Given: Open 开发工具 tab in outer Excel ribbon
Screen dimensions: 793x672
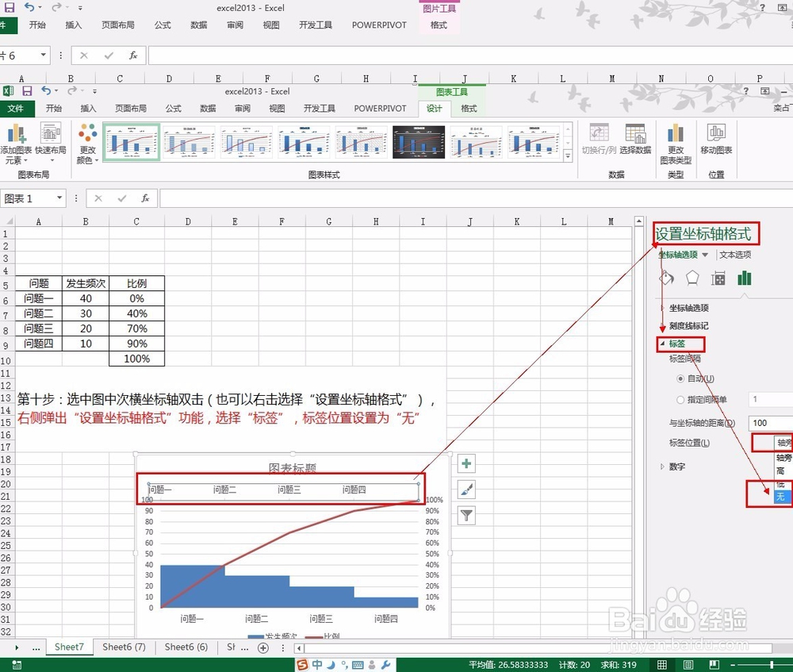Looking at the screenshot, I should click(x=315, y=25).
